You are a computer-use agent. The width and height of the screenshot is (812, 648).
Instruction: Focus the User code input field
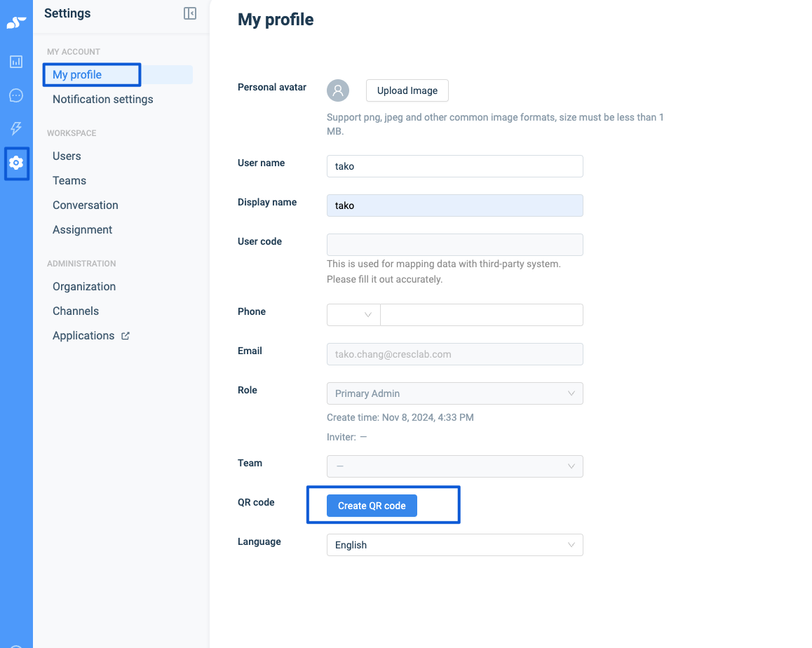pyautogui.click(x=454, y=245)
